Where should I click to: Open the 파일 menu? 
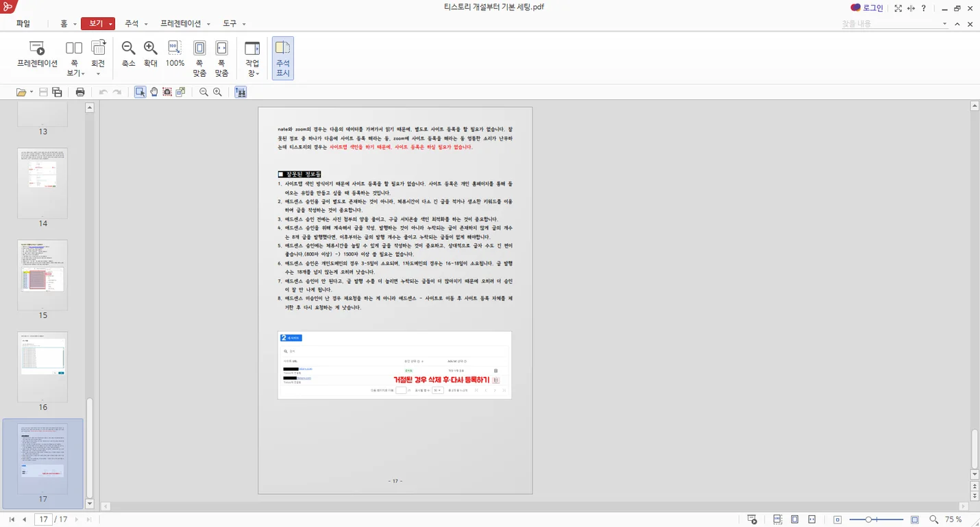[x=23, y=23]
